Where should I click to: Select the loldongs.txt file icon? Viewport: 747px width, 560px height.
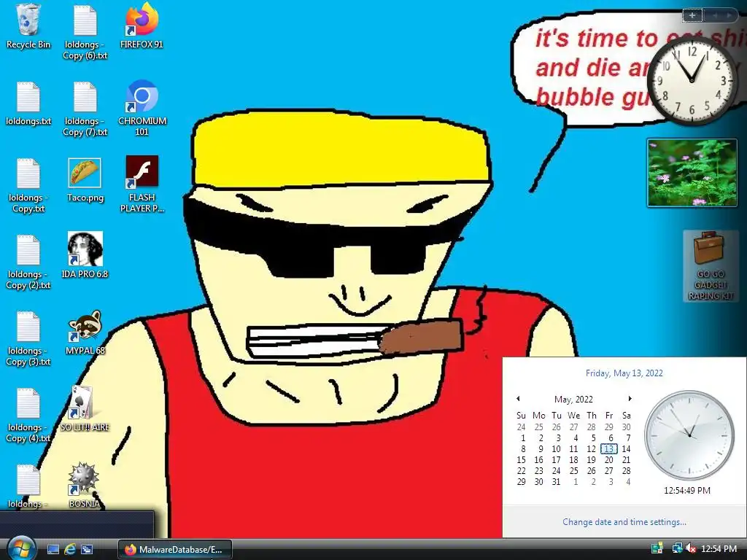(28, 104)
